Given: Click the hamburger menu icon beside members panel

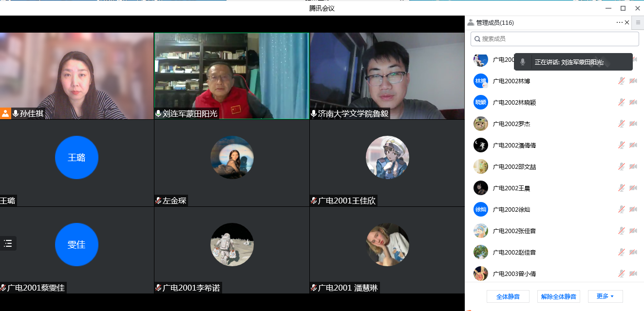Looking at the screenshot, I should (638, 22).
